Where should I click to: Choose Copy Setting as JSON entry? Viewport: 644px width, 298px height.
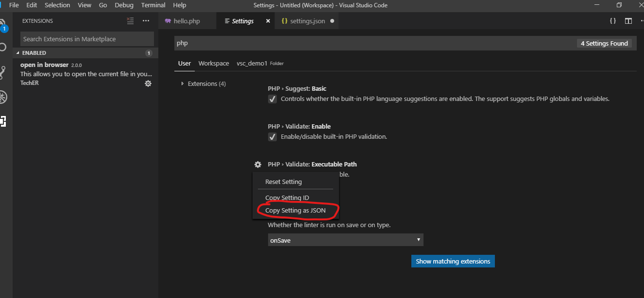(296, 211)
